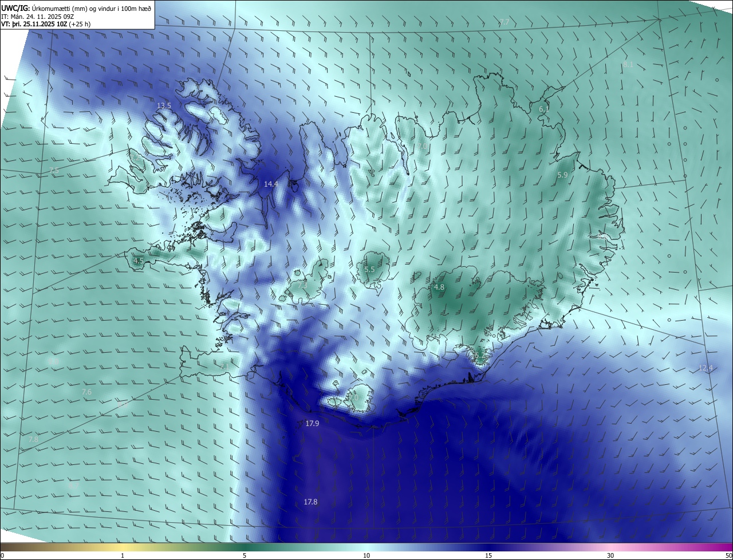This screenshot has width=733, height=560.
Task: Click the 7.7 value at the top edge
Action: pos(505,22)
